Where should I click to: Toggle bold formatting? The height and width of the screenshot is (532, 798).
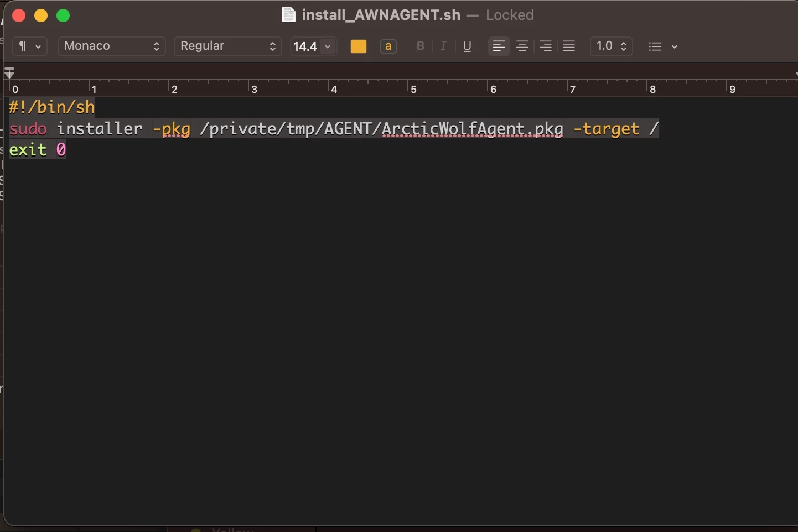[x=421, y=46]
